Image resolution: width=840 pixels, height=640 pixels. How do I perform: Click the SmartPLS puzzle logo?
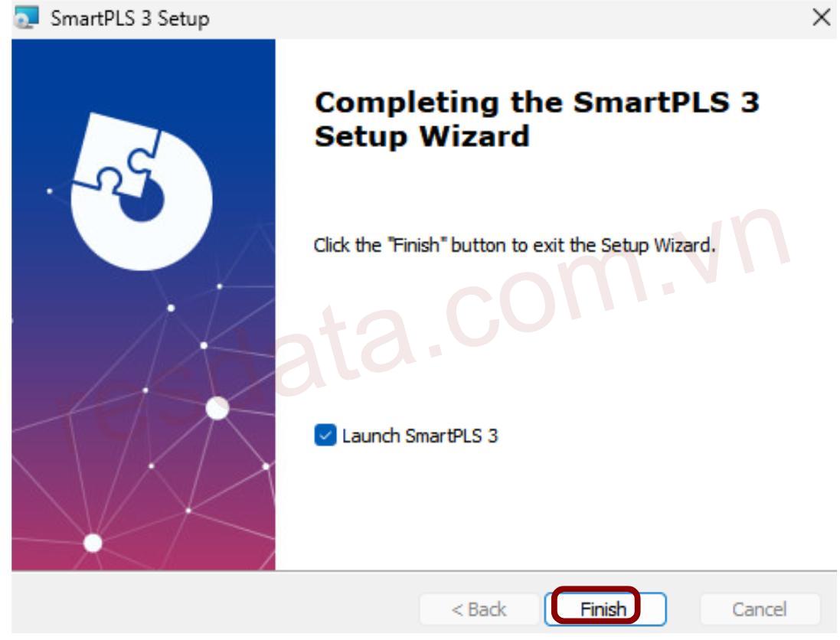click(x=142, y=191)
